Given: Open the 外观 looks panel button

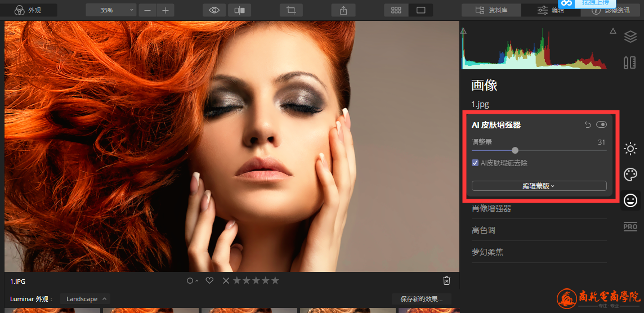Looking at the screenshot, I should click(28, 10).
